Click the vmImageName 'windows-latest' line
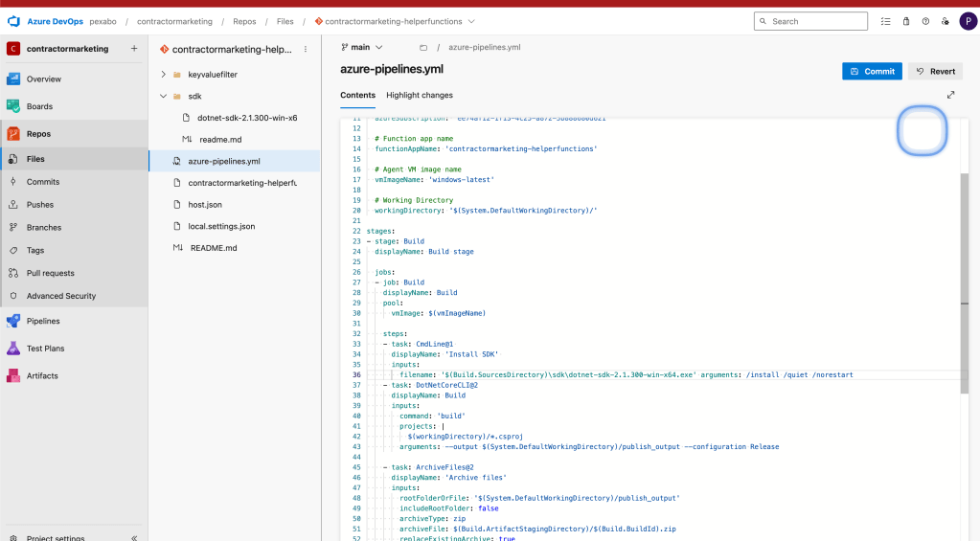Screen dimensions: 980x541 (434, 180)
